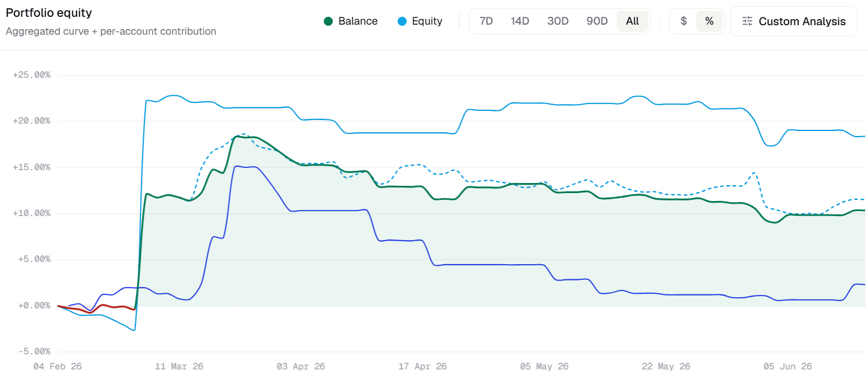
Task: Click the +0.00% axis label
Action: (x=34, y=306)
